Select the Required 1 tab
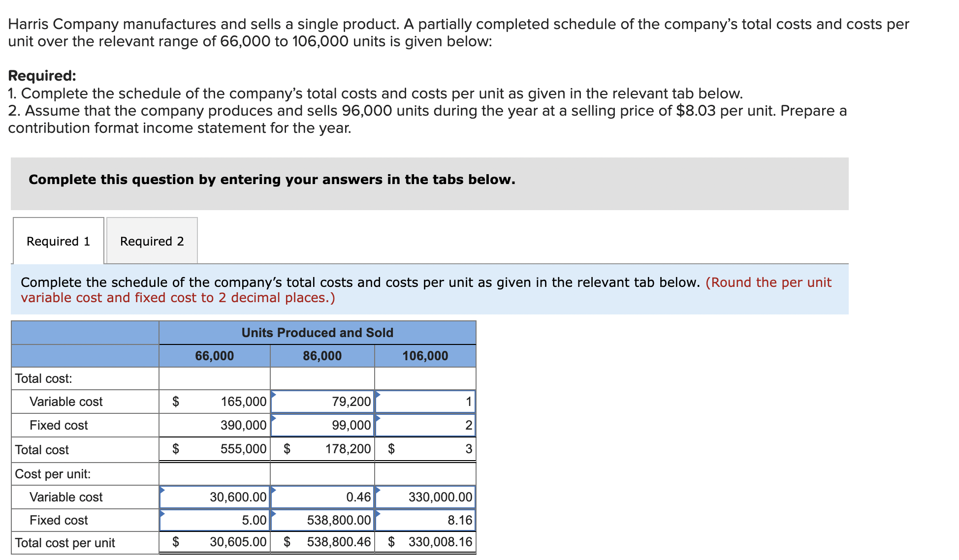 (58, 241)
